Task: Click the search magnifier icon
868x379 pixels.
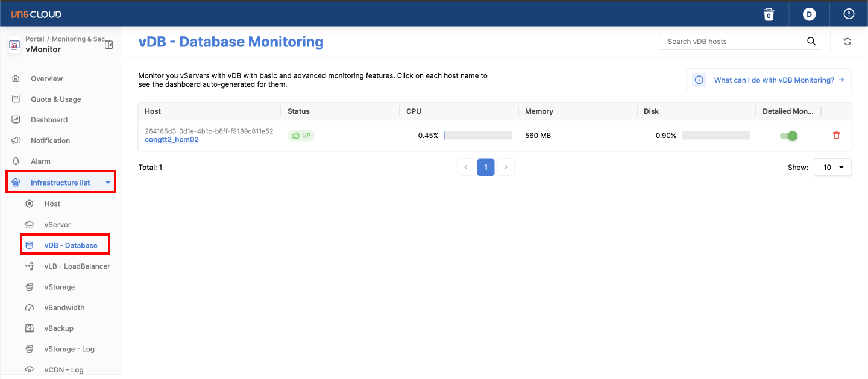Action: 811,42
